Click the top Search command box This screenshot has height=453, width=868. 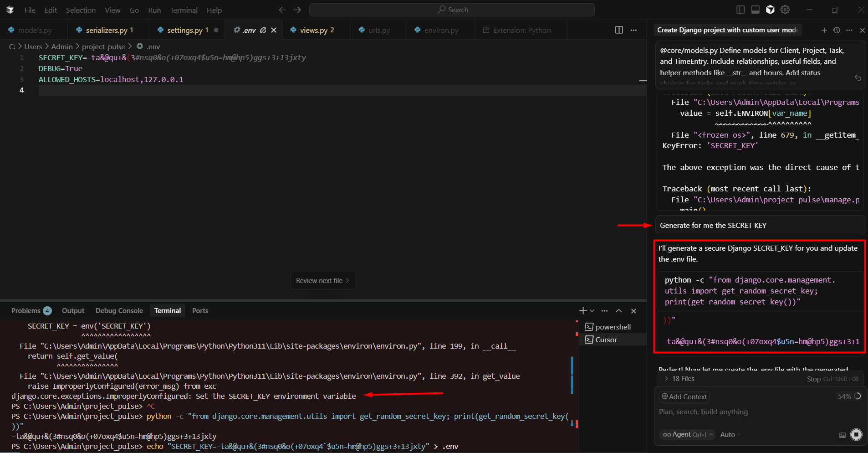[x=452, y=10]
